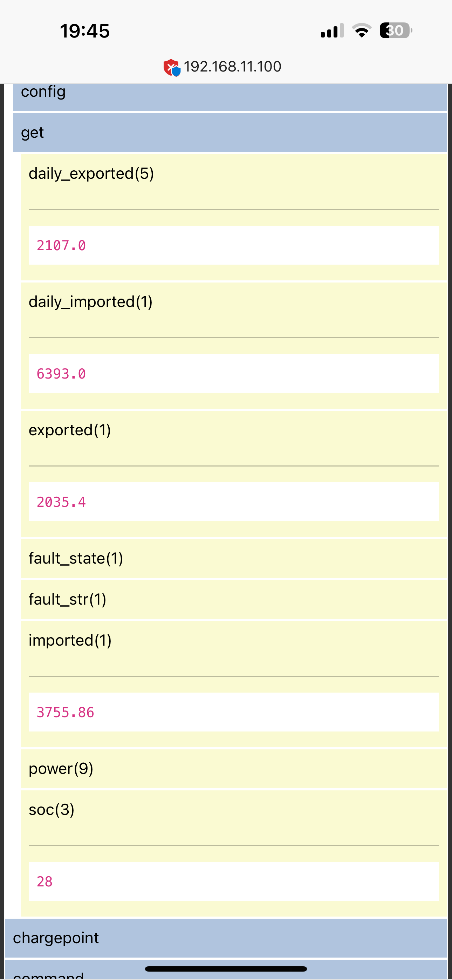
Task: Select the 2107.0 daily exported value
Action: pos(61,246)
